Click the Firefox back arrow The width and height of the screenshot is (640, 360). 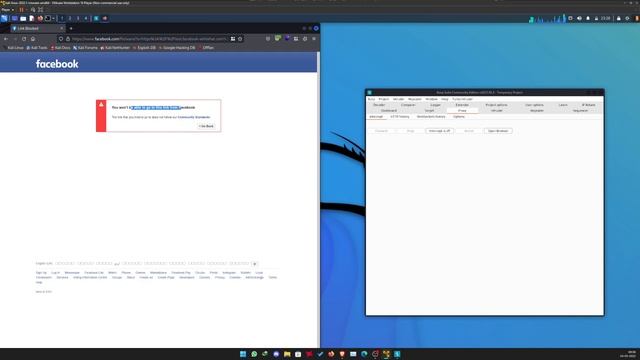point(6,39)
